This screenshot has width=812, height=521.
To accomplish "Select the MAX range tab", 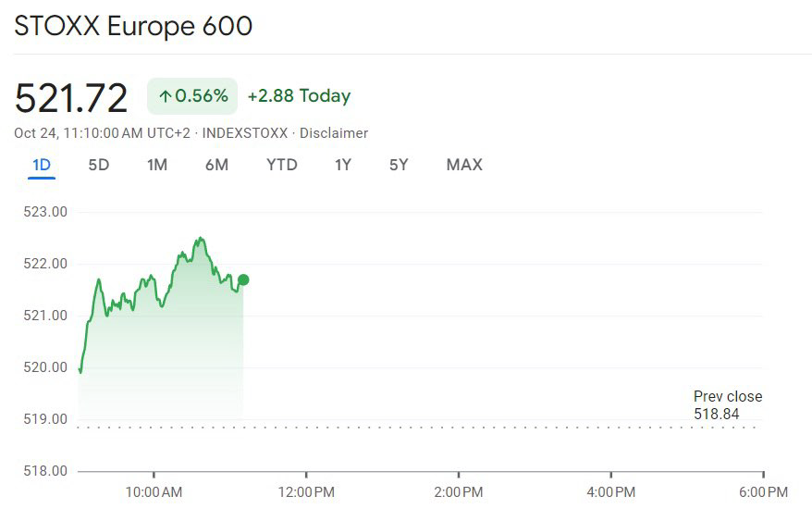I will (464, 165).
